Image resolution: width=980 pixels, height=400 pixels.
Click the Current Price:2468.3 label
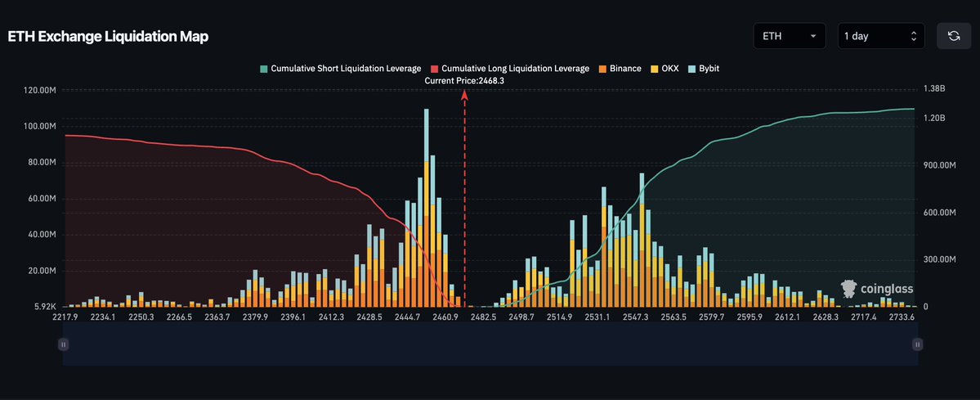point(464,81)
